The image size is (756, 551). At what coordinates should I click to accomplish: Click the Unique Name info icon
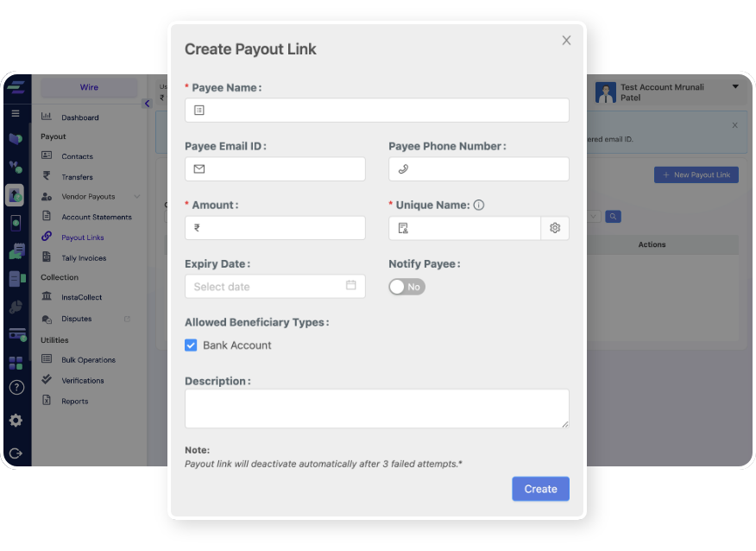(479, 206)
